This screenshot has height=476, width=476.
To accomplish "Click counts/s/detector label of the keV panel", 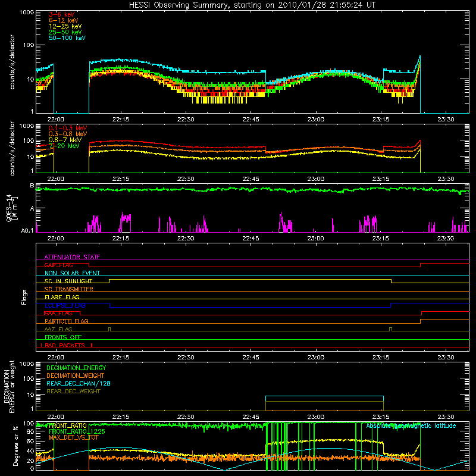I will pos(12,62).
